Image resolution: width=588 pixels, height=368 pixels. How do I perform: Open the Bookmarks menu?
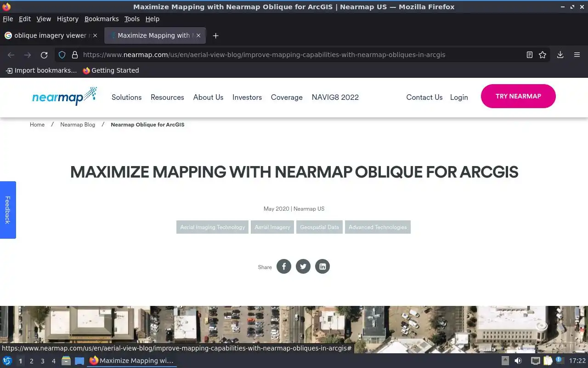[102, 19]
